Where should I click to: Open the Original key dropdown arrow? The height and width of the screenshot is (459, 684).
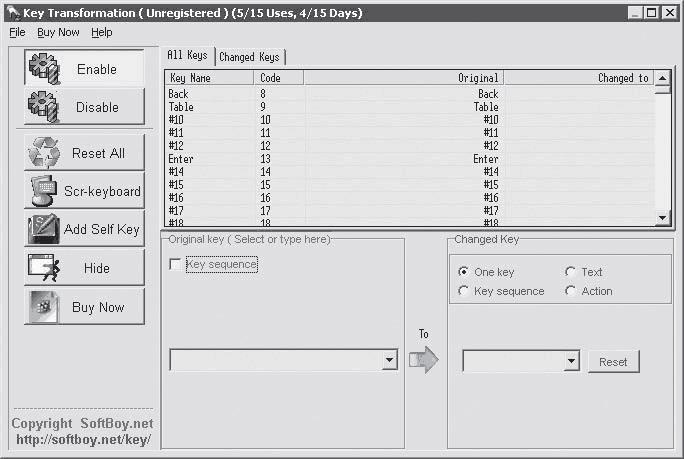389,360
